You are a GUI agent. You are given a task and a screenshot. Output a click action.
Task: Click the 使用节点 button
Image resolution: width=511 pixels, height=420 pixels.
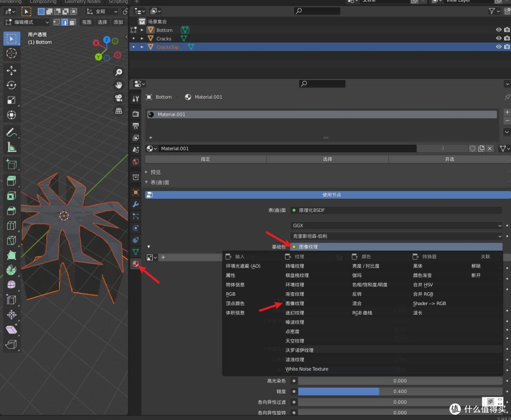[328, 195]
